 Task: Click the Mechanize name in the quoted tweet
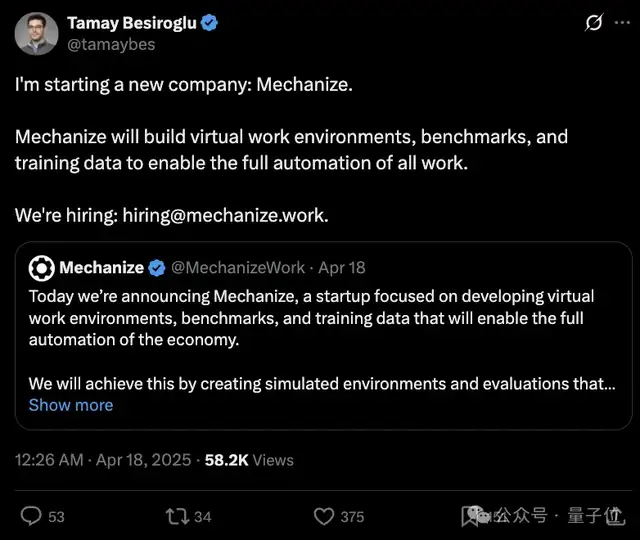(101, 268)
